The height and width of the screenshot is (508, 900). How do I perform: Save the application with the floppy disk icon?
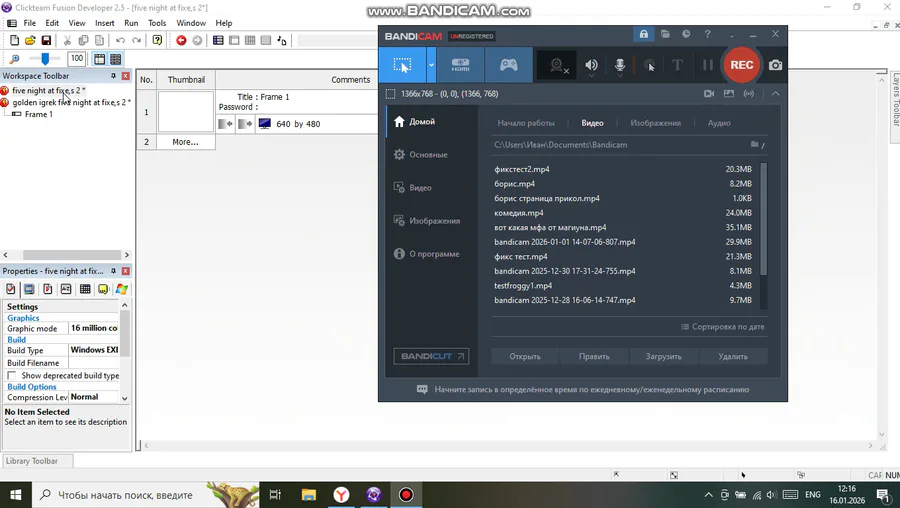[46, 40]
